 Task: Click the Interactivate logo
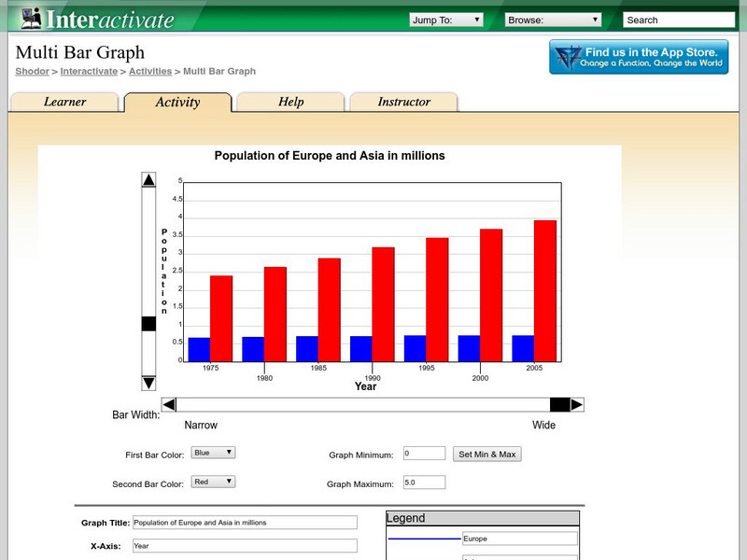point(98,19)
